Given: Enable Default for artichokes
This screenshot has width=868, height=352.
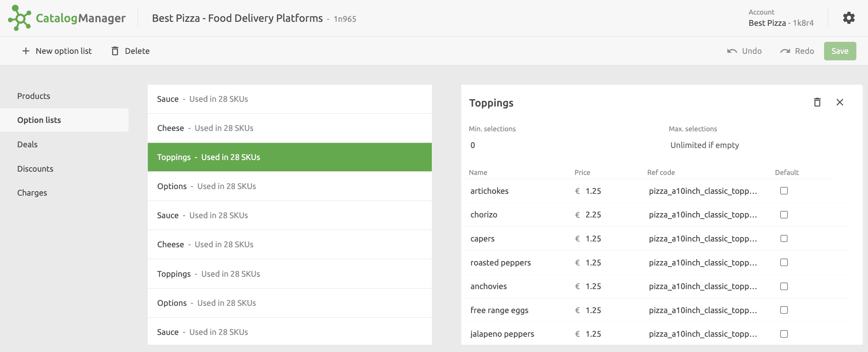Looking at the screenshot, I should (x=784, y=191).
